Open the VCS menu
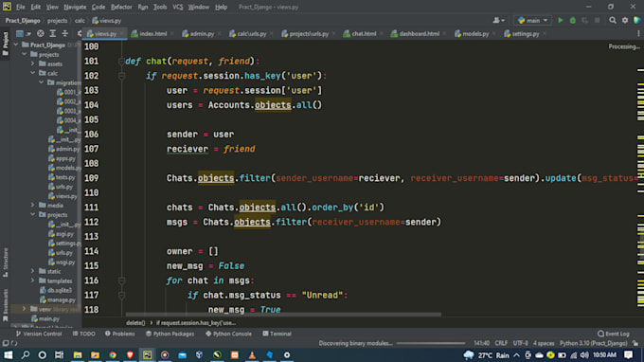The width and height of the screenshot is (644, 362). (177, 7)
